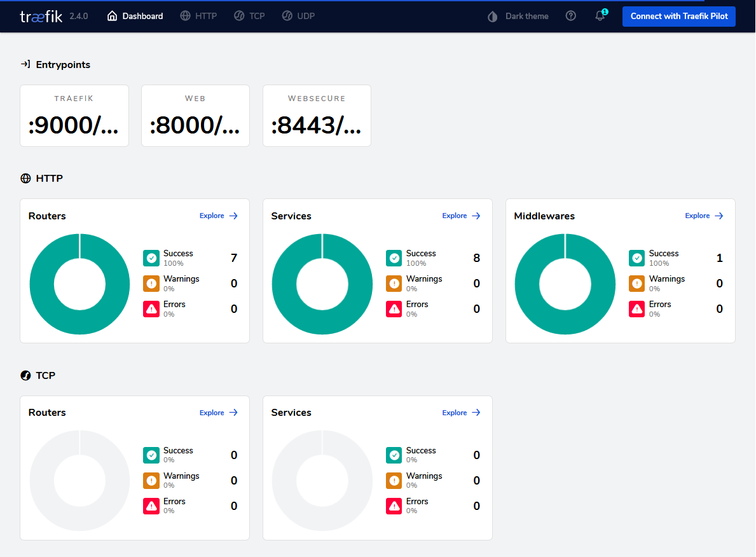Explore TCP Routers
The height and width of the screenshot is (557, 756).
click(219, 412)
